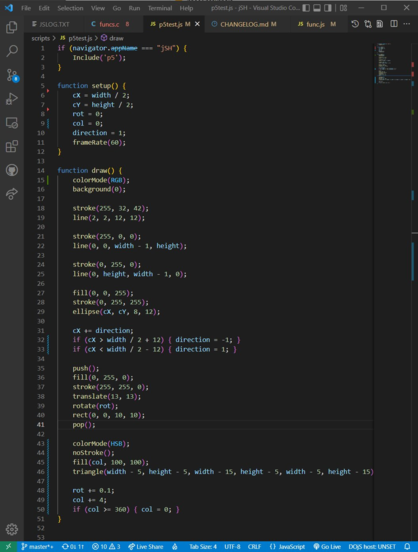The image size is (418, 552).
Task: Open Customize Layout icon
Action: [x=343, y=8]
